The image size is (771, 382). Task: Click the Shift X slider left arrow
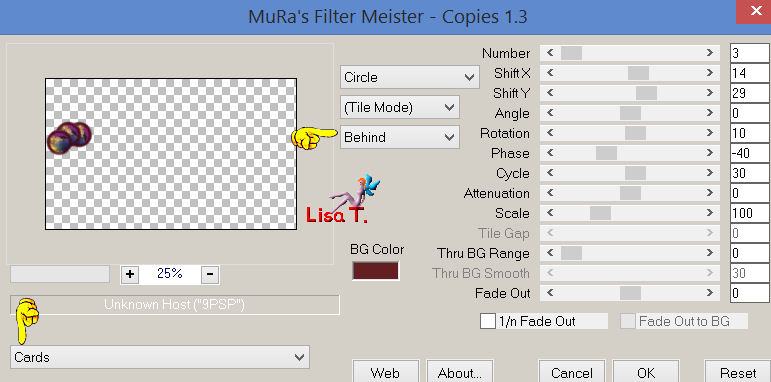(550, 73)
